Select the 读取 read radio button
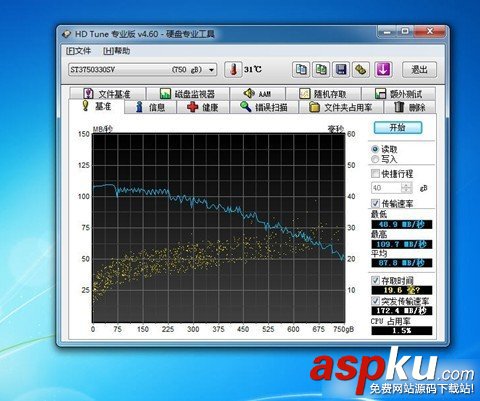The image size is (480, 401). point(375,149)
